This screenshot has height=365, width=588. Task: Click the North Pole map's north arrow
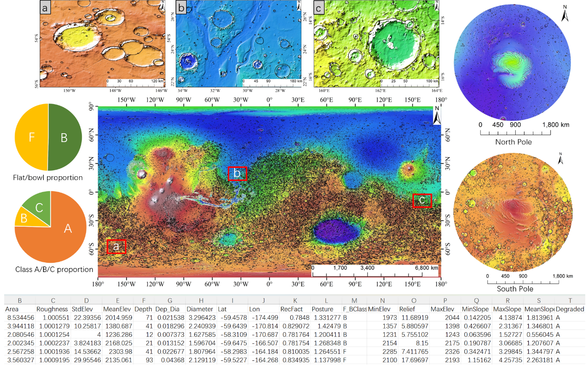tap(565, 15)
